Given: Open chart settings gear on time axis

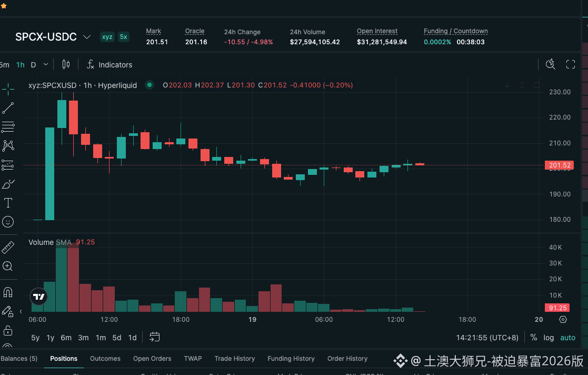Looking at the screenshot, I should (563, 320).
